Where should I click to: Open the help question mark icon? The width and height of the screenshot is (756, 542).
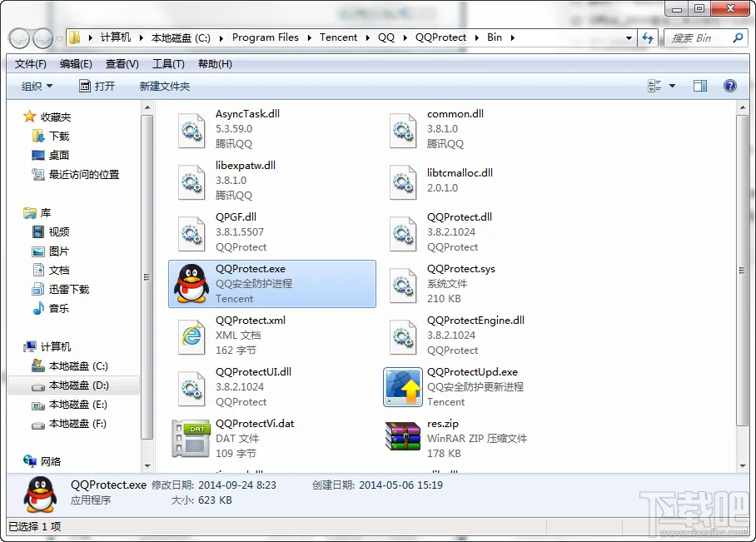[730, 86]
